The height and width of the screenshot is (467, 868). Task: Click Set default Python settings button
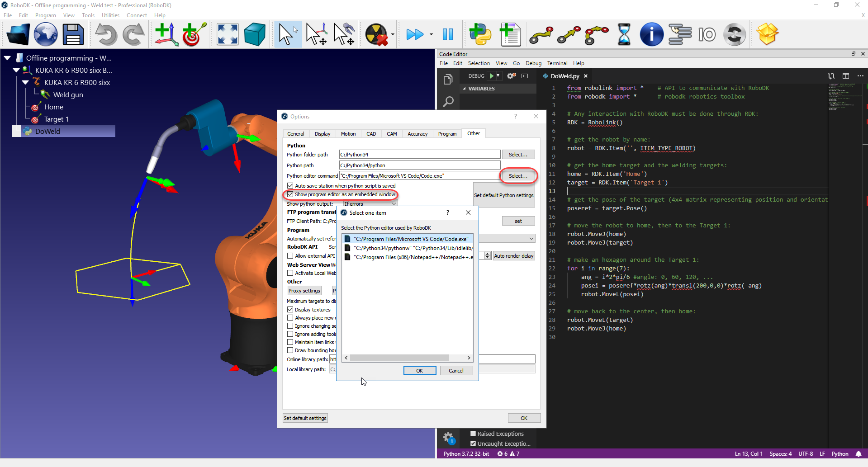[x=504, y=195]
